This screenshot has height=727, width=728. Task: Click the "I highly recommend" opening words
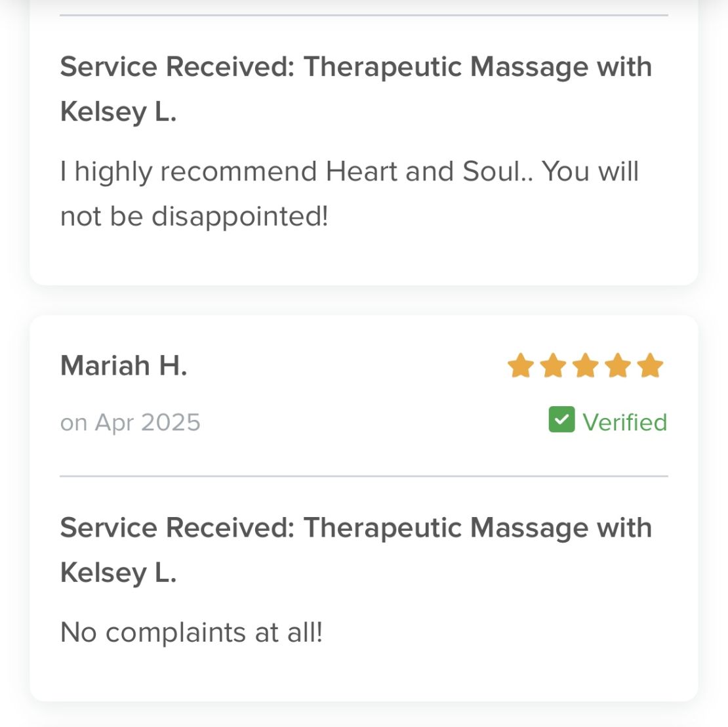pyautogui.click(x=189, y=172)
